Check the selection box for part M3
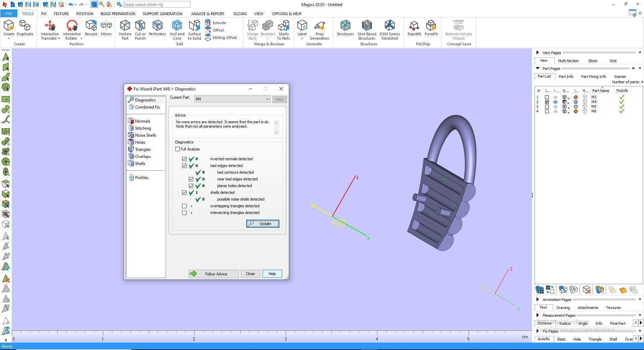The image size is (644, 350). 547,97
